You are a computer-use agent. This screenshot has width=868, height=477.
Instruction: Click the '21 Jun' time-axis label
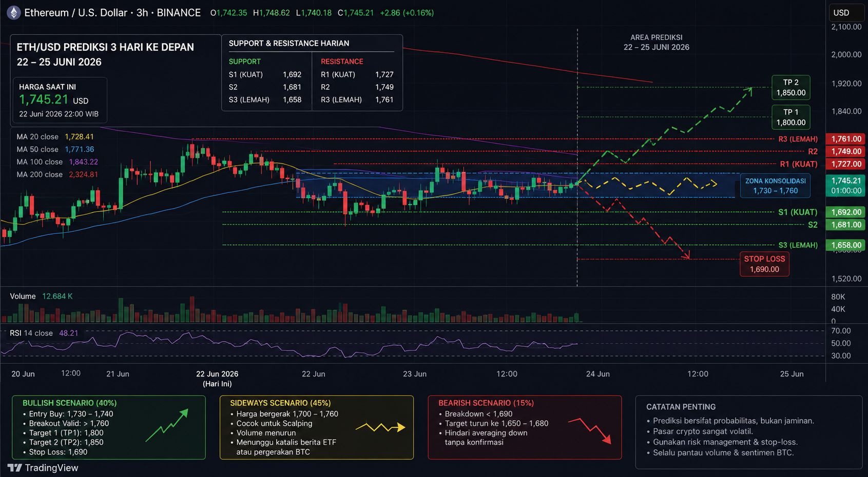pos(118,374)
